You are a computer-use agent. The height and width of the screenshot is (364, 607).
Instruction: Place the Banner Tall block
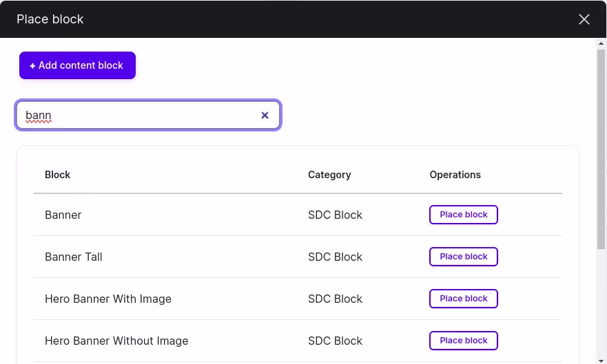(464, 257)
